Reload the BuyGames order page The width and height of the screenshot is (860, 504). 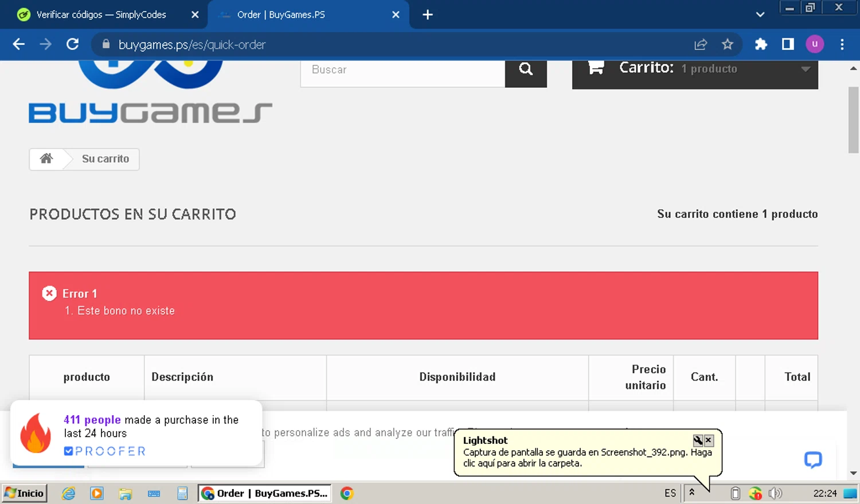tap(72, 44)
